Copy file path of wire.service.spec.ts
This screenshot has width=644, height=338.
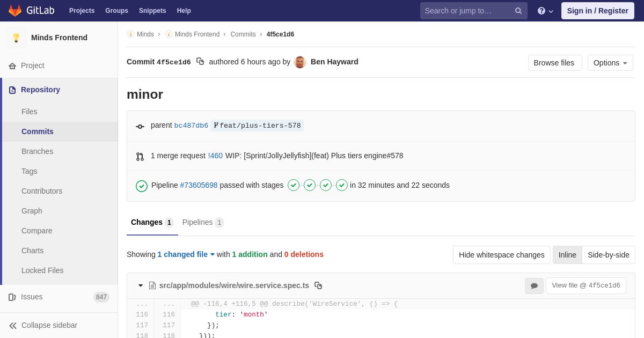(x=318, y=285)
